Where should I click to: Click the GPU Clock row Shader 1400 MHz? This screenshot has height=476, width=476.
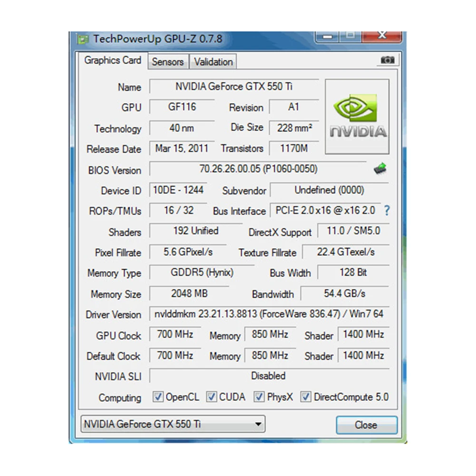tap(363, 335)
